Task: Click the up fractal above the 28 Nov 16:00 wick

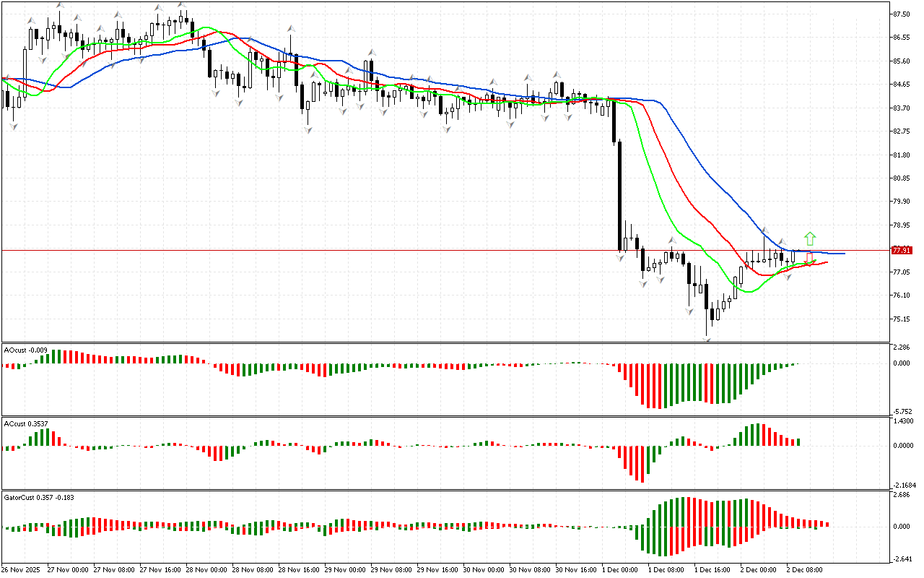Action: pos(291,27)
